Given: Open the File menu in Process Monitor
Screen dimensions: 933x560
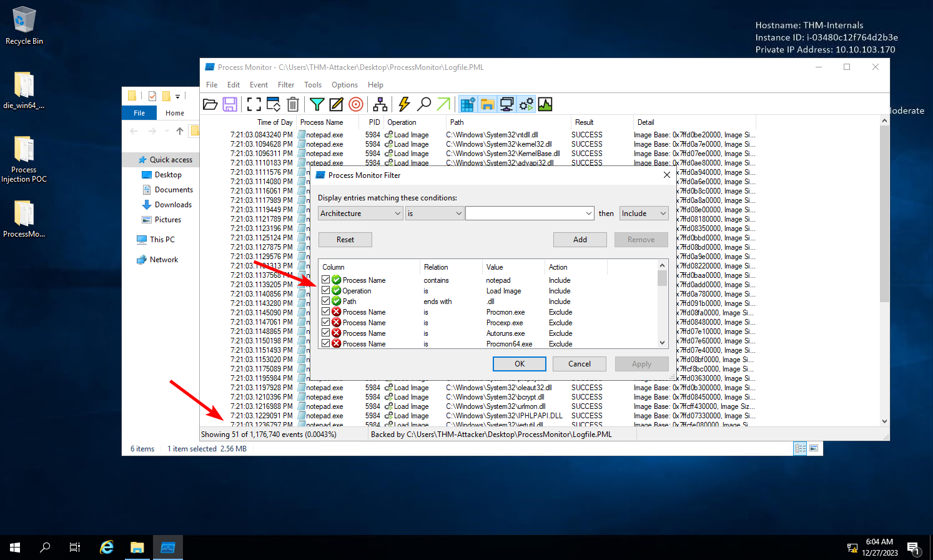Looking at the screenshot, I should click(212, 85).
